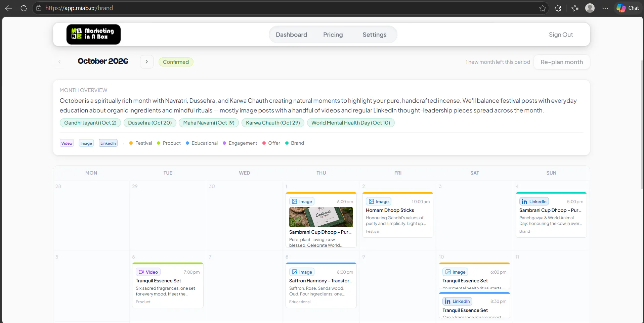Select the Karwa Chauth (Oct 29) tag
The width and height of the screenshot is (644, 323).
click(x=273, y=123)
